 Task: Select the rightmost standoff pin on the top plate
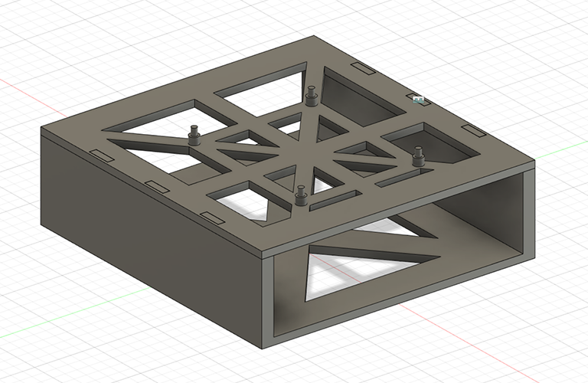coord(418,156)
